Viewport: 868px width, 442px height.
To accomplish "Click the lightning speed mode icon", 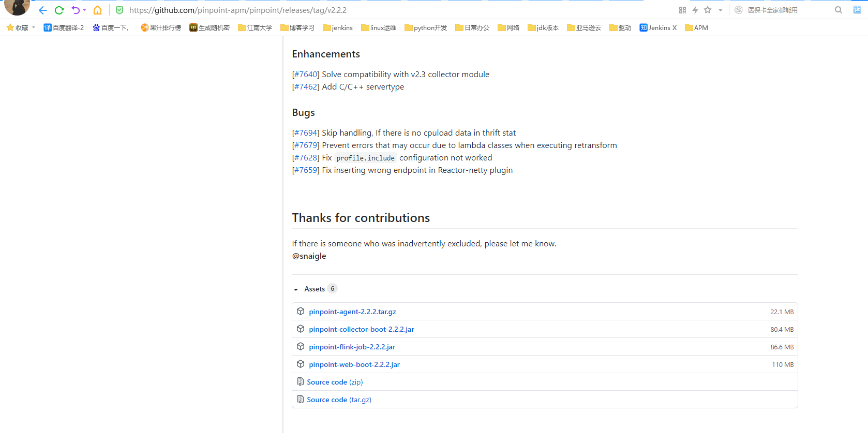I will click(x=695, y=10).
